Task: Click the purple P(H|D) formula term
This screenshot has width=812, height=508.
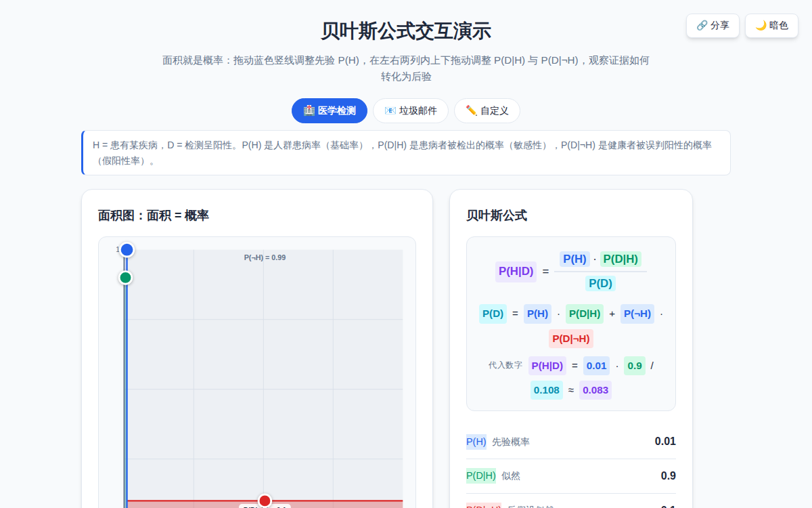Action: (516, 272)
